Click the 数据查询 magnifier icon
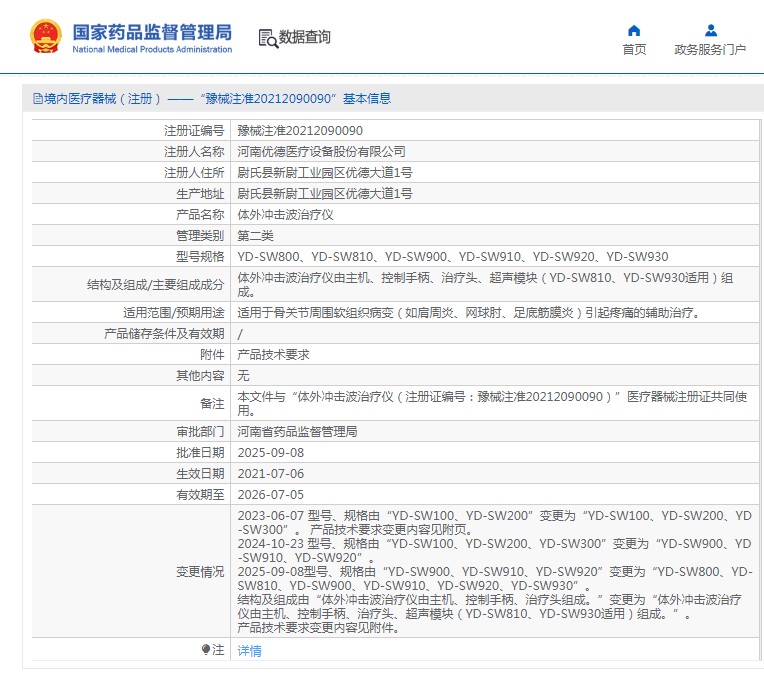This screenshot has height=675, width=764. [267, 38]
